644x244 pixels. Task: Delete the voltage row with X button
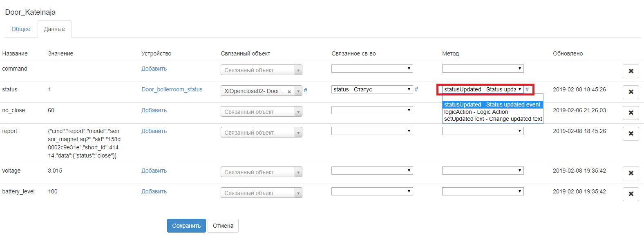click(x=631, y=173)
